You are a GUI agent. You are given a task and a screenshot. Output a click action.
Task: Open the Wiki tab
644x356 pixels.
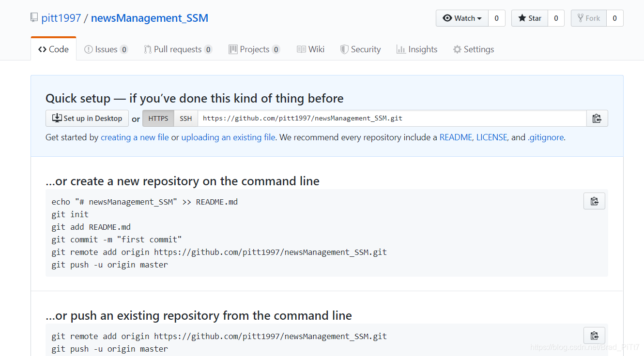coord(310,49)
